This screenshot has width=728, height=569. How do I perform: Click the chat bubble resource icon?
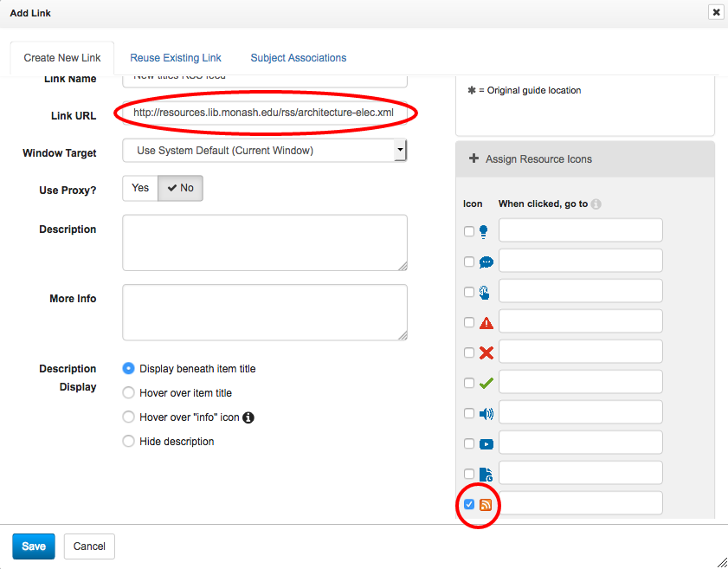(486, 262)
